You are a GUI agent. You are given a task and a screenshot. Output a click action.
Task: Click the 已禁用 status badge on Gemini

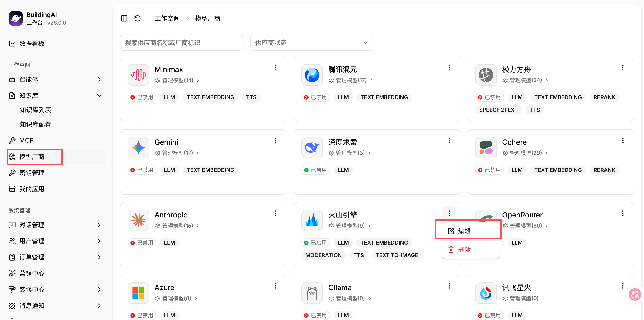pos(142,170)
